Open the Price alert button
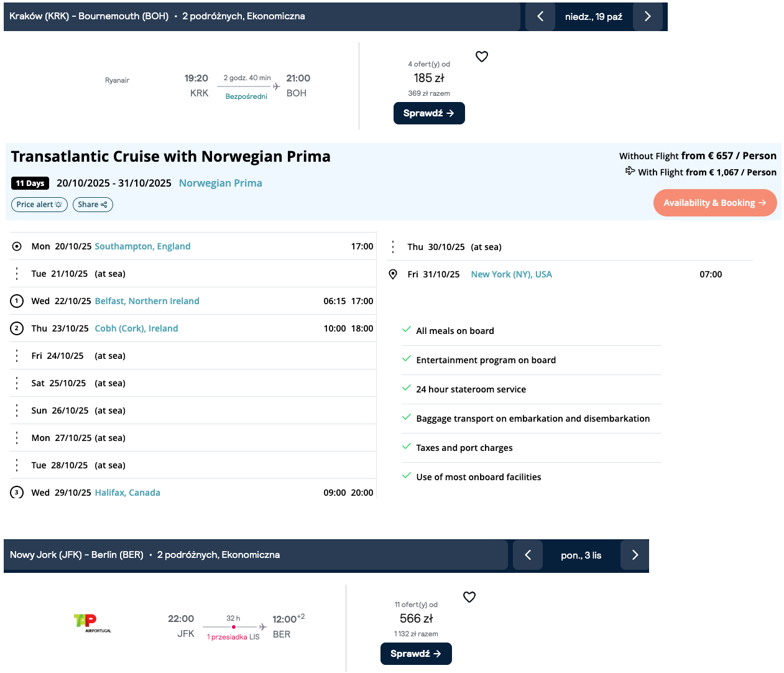Image resolution: width=784 pixels, height=673 pixels. tap(39, 205)
